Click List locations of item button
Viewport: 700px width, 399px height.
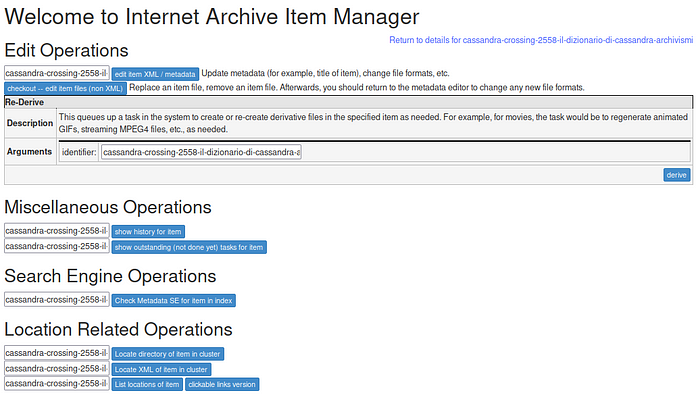(147, 384)
